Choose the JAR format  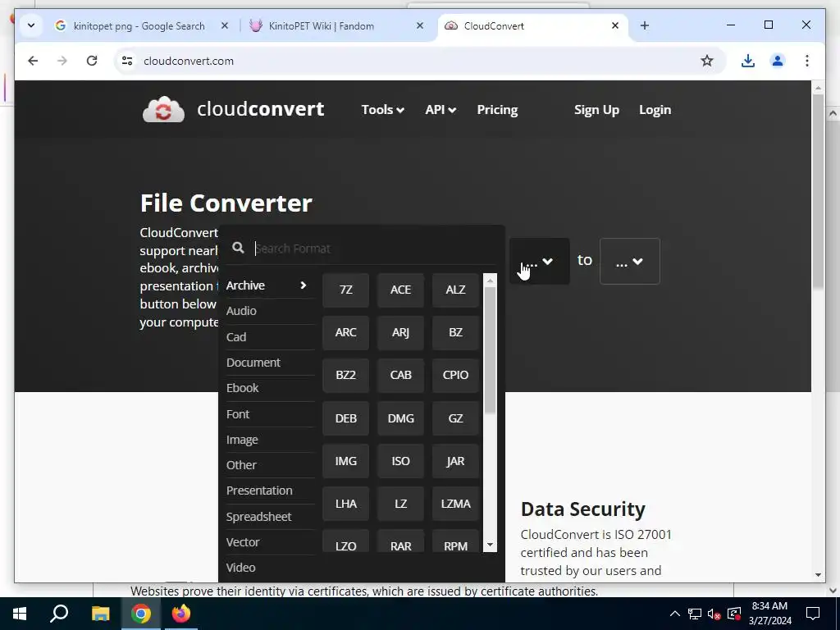[455, 461]
